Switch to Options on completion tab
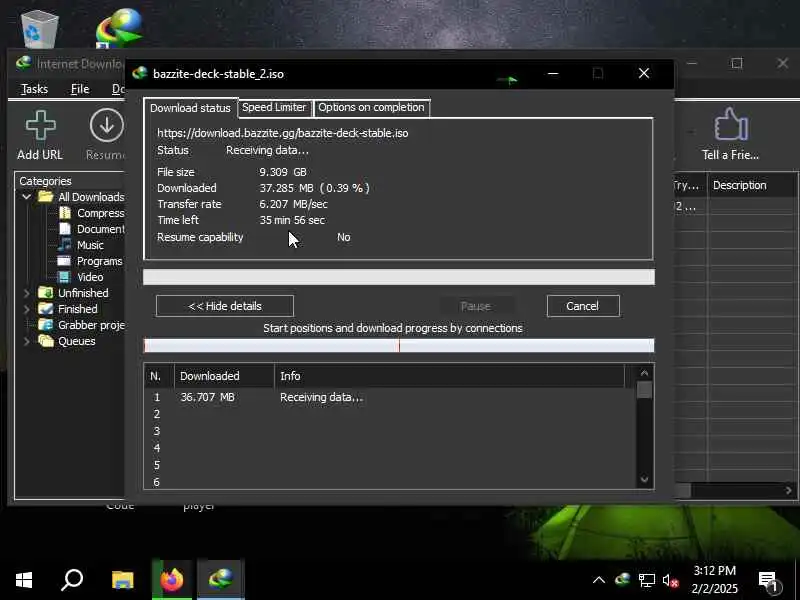 point(371,108)
